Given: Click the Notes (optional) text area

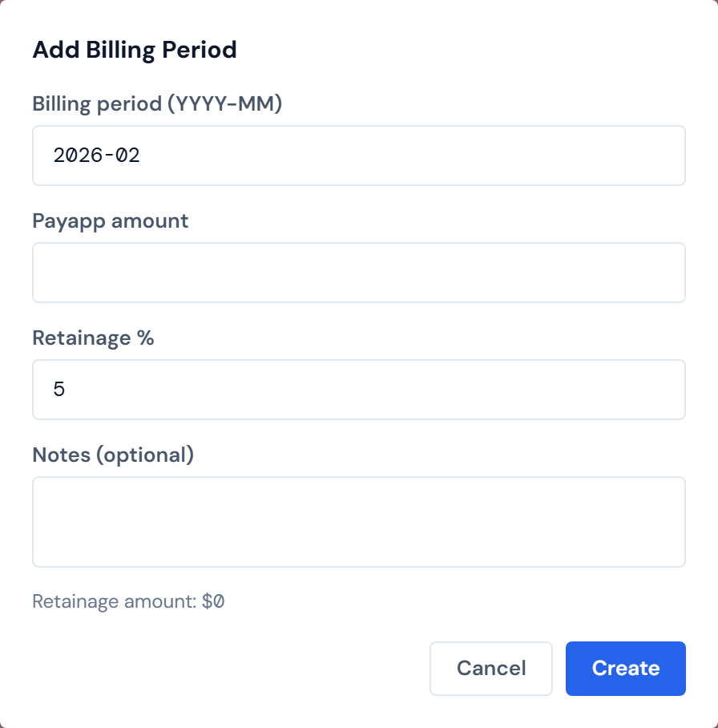Looking at the screenshot, I should pos(359,521).
